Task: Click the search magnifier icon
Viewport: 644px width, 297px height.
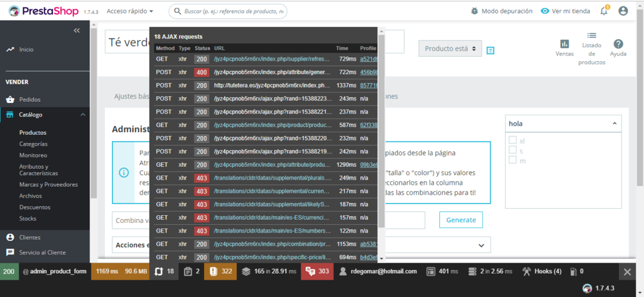Action: click(178, 11)
